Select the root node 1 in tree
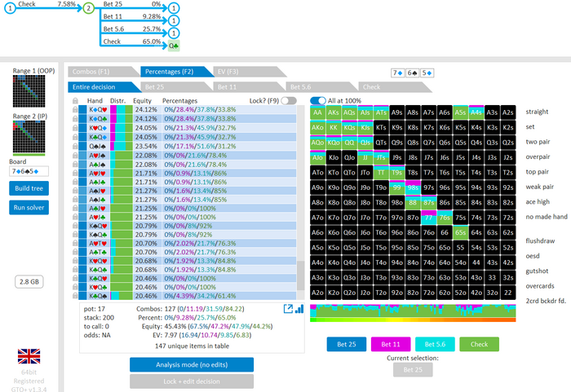 tap(10, 8)
